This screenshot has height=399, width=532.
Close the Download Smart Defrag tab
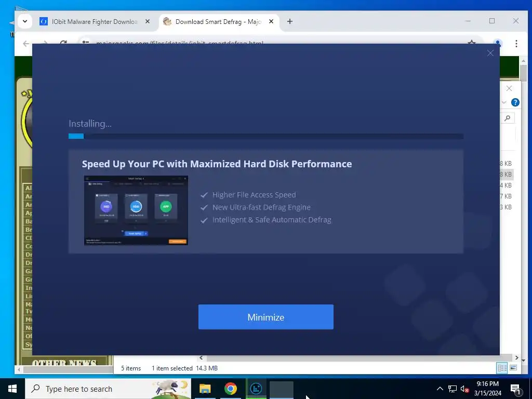[271, 21]
